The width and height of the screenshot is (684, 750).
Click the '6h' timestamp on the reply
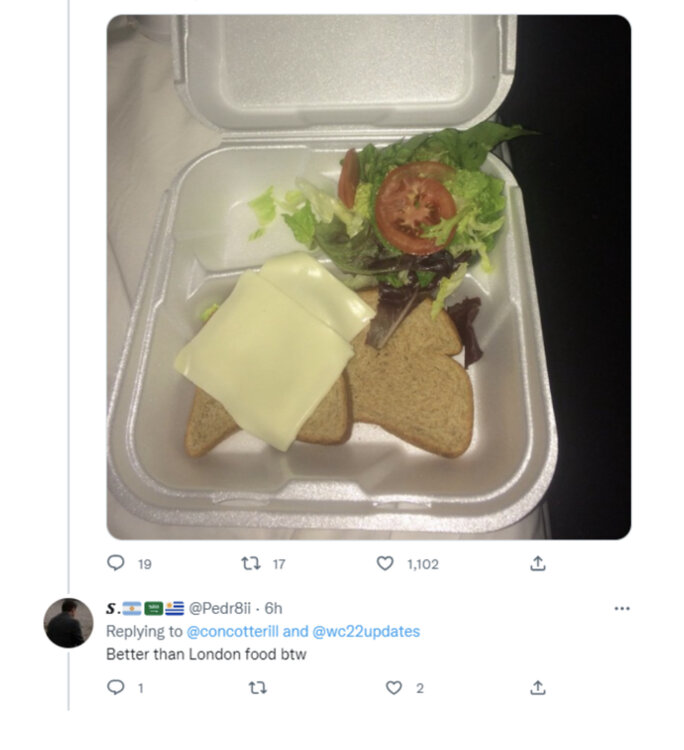coord(273,608)
